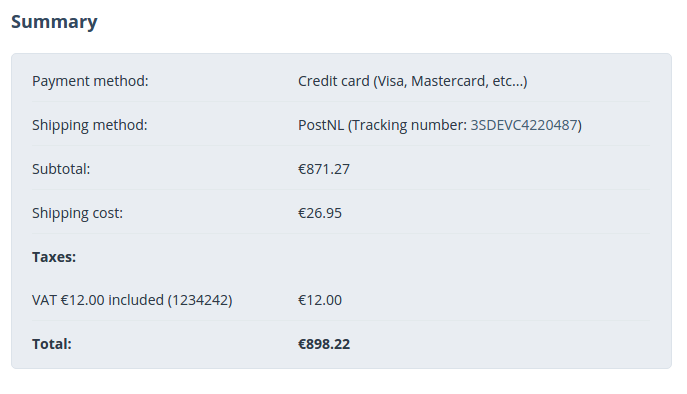Click the 'Visa' word in payment method
This screenshot has height=394, width=687.
(x=392, y=82)
